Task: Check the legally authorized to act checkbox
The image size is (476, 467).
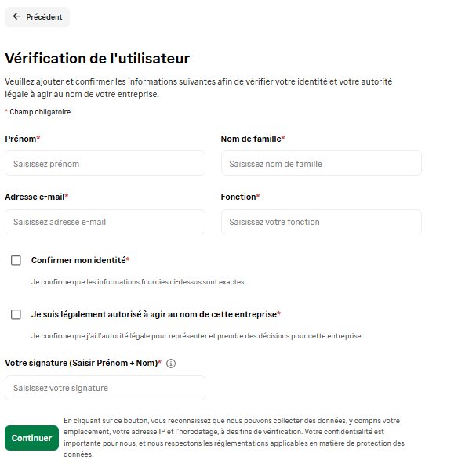Action: (x=16, y=314)
